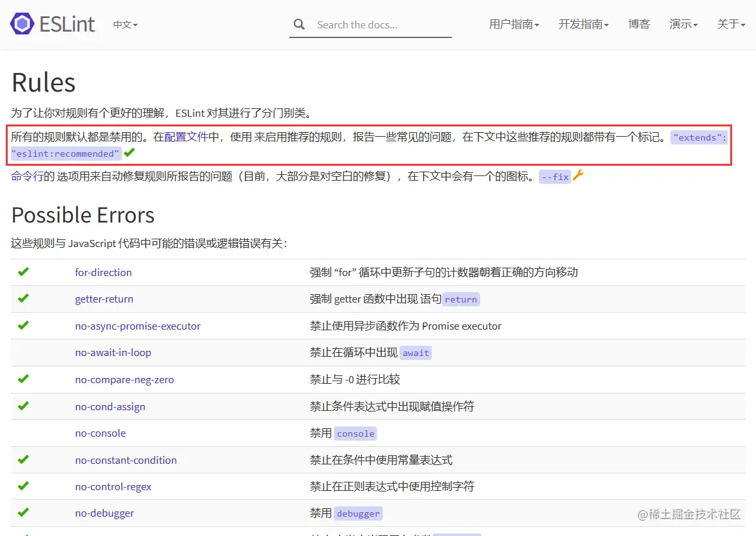Screen dimensions: 756x536
Task: Open the no-cond-assign rule link
Action: pyautogui.click(x=110, y=407)
